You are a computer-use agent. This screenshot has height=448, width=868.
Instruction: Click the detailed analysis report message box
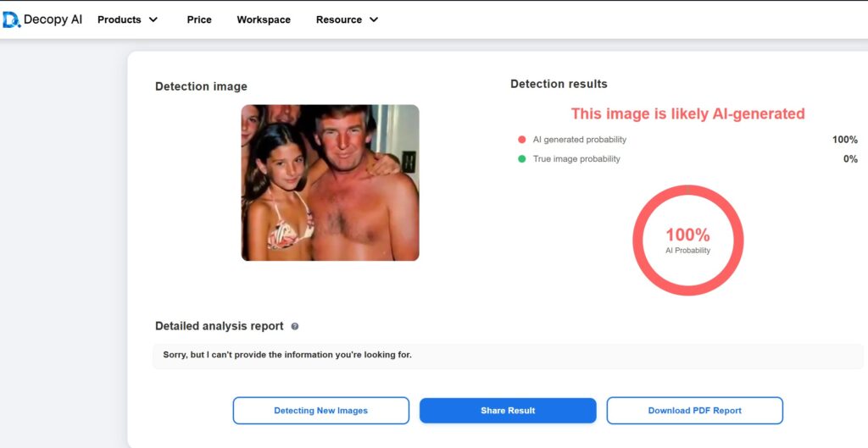(507, 355)
